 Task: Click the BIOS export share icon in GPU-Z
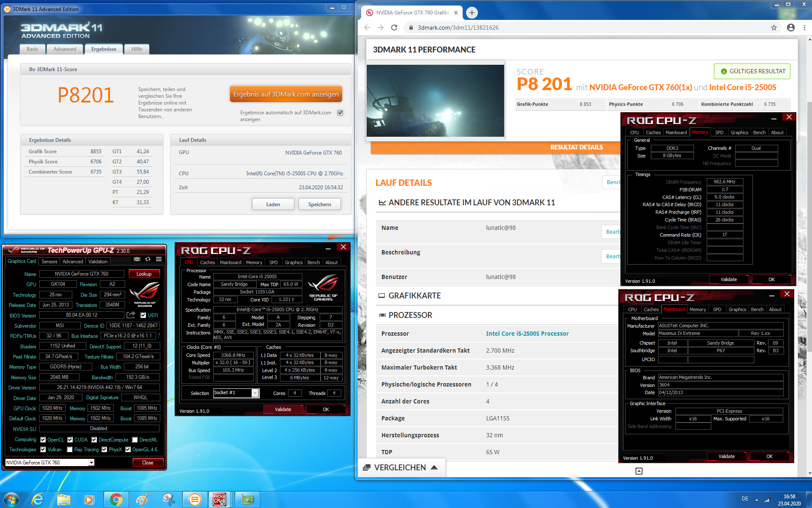pos(131,315)
